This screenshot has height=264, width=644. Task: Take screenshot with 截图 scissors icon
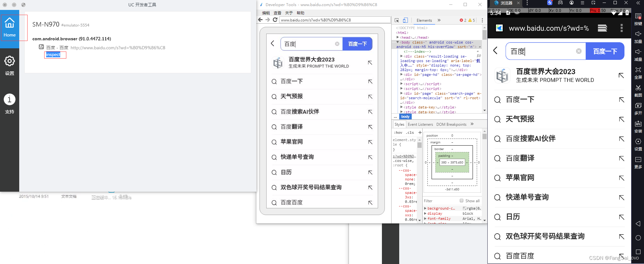(638, 91)
